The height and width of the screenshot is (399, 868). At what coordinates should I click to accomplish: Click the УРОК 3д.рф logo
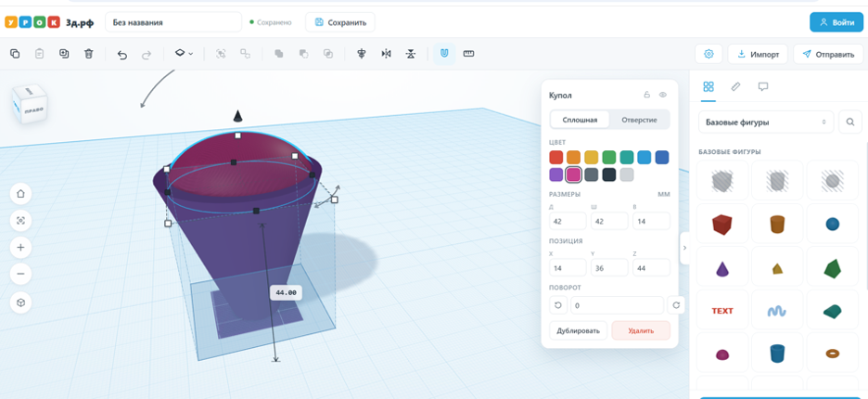(x=49, y=22)
